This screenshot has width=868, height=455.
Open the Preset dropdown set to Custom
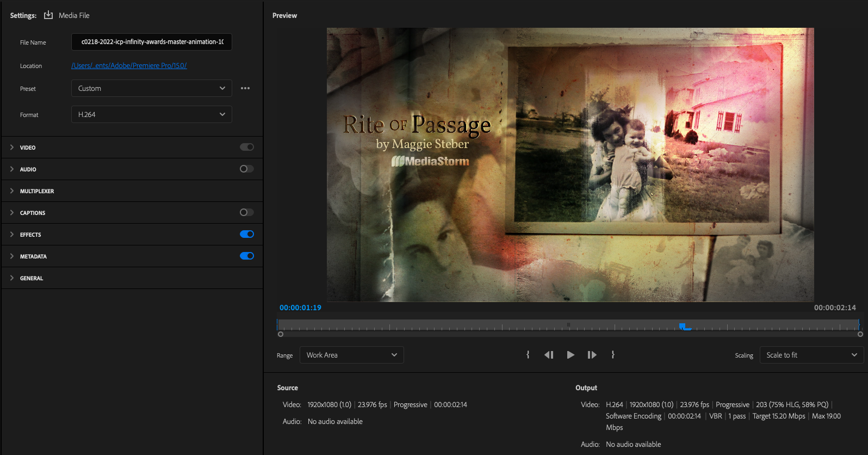pos(152,88)
